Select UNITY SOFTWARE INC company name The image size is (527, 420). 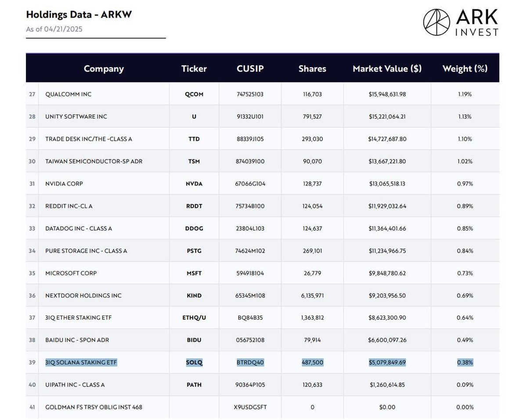[76, 117]
